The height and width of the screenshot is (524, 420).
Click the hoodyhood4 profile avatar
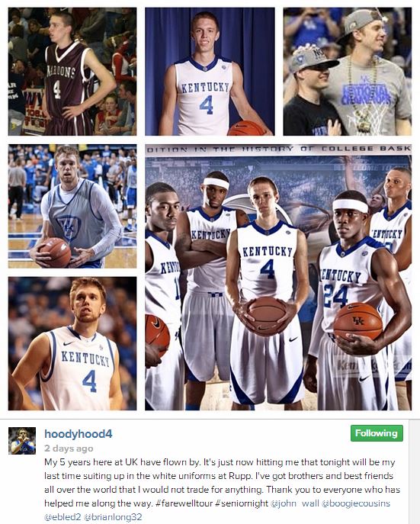point(22,440)
